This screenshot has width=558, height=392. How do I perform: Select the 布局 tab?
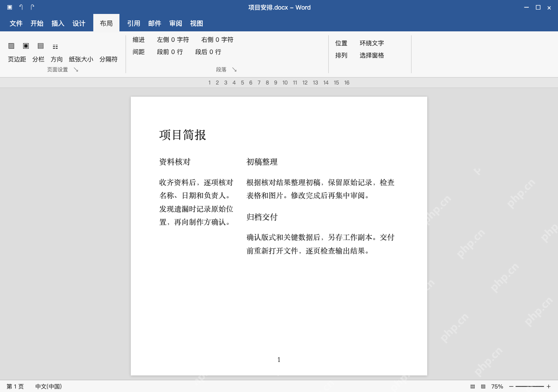click(106, 23)
